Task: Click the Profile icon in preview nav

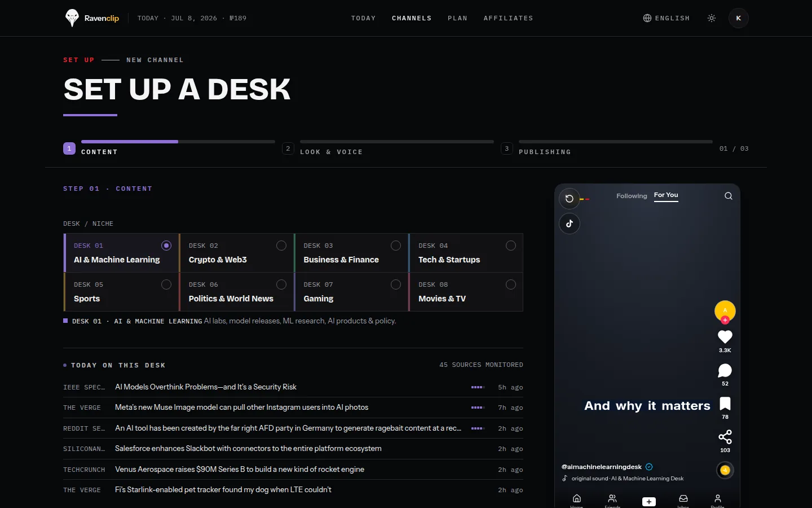Action: tap(718, 498)
